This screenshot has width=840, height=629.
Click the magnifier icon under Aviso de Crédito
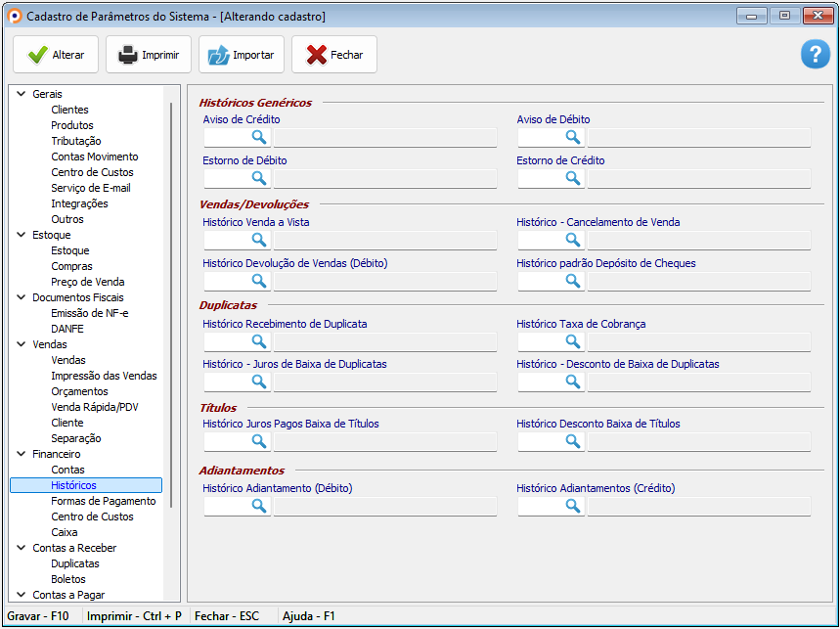259,137
